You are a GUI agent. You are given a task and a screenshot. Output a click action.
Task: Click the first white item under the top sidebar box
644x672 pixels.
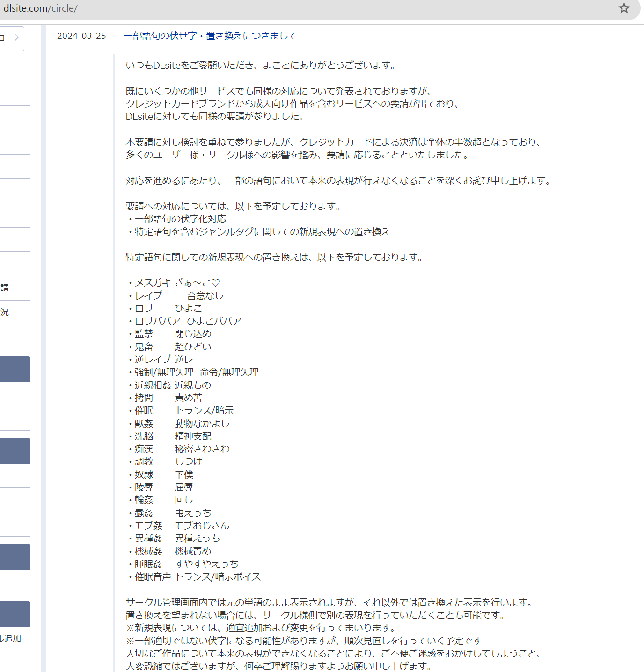pyautogui.click(x=14, y=69)
